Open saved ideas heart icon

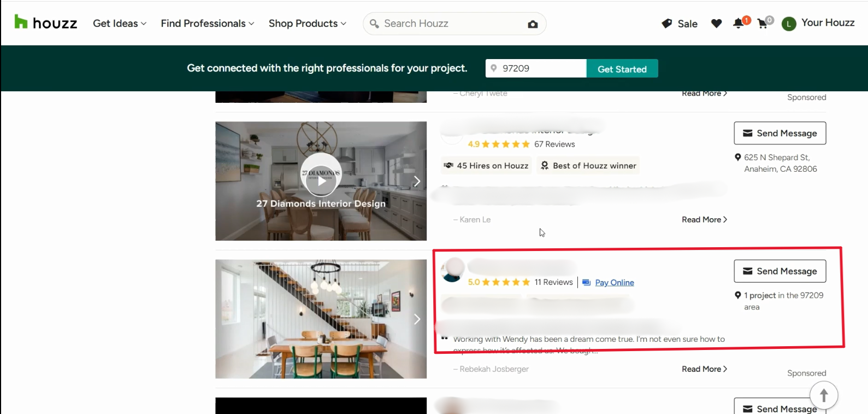click(717, 24)
